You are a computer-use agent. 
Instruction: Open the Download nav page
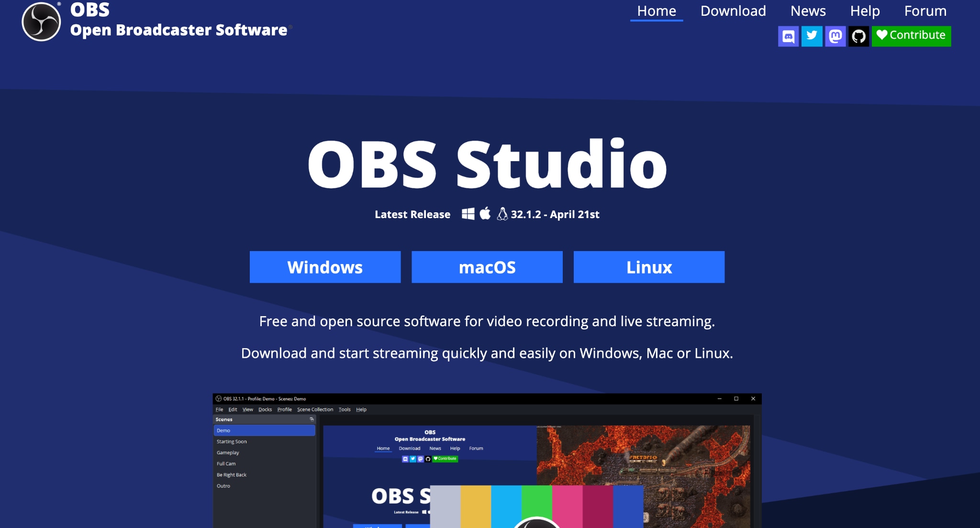[x=733, y=11]
